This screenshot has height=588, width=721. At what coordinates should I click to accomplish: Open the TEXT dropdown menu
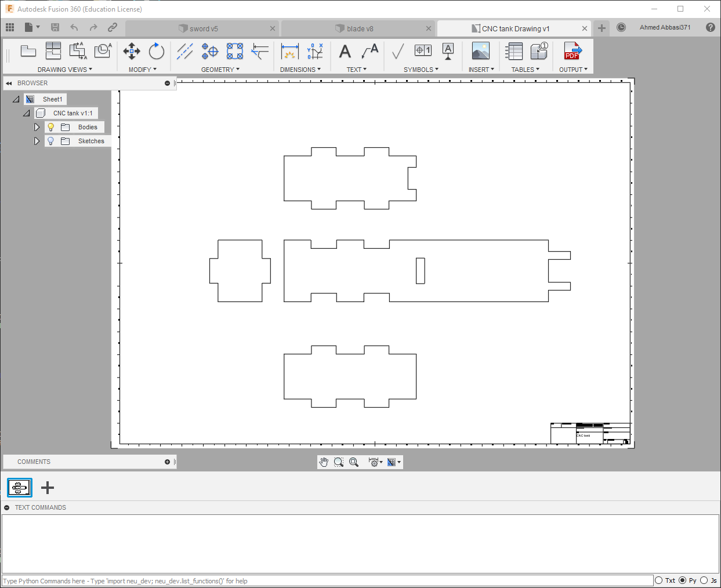click(357, 70)
